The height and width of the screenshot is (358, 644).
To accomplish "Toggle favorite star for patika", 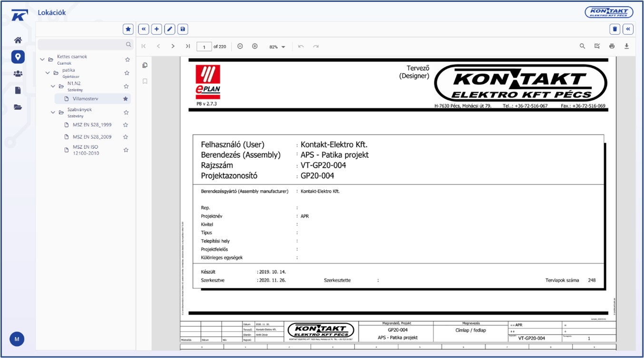I will pos(127,73).
